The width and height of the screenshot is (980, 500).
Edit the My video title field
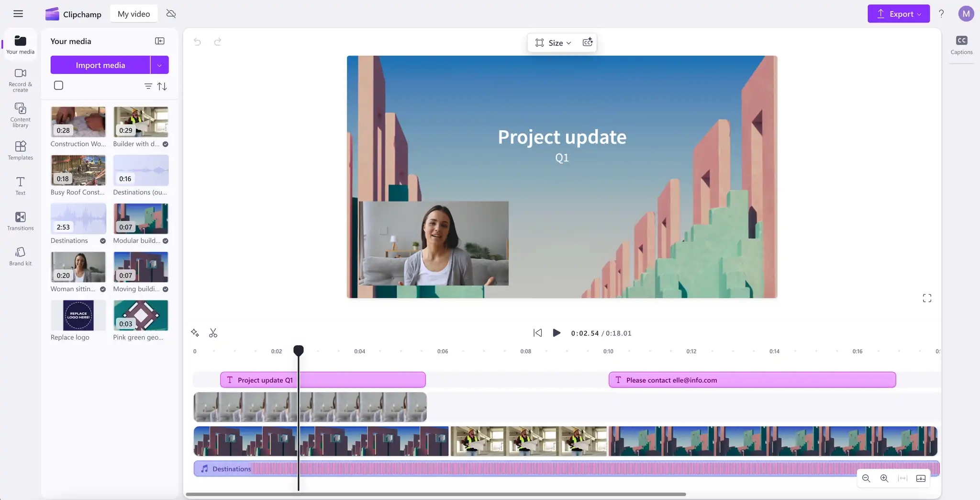point(134,14)
